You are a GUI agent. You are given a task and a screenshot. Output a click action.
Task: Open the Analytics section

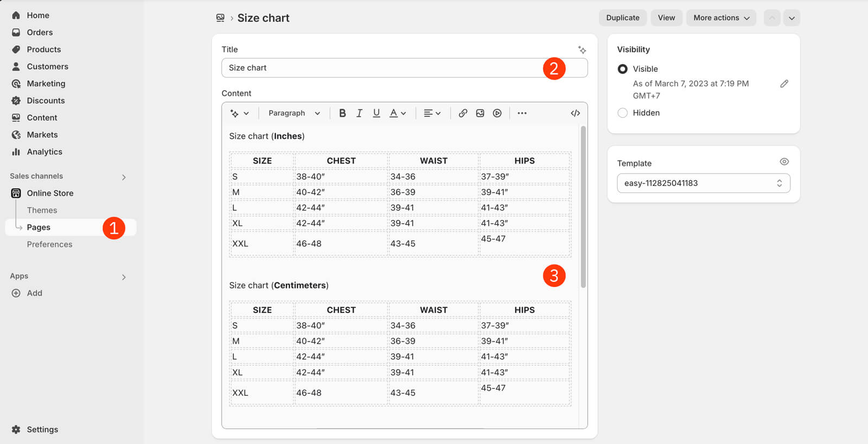[x=44, y=152]
